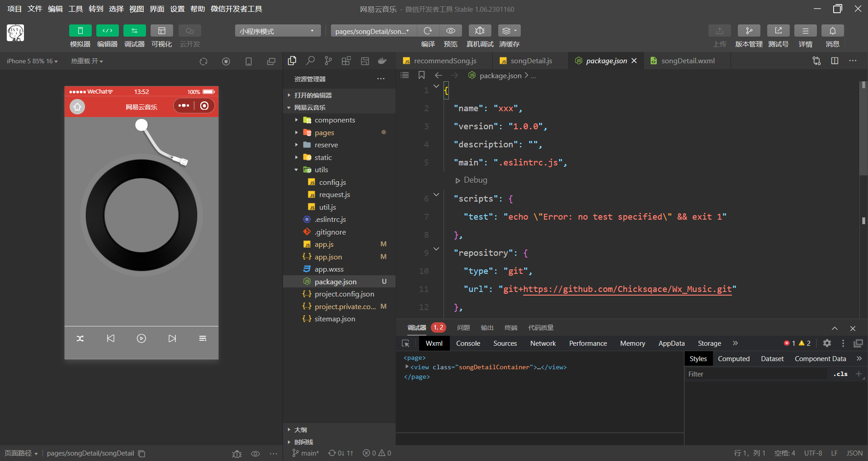Switch to the AppData devtools tab

pyautogui.click(x=671, y=343)
